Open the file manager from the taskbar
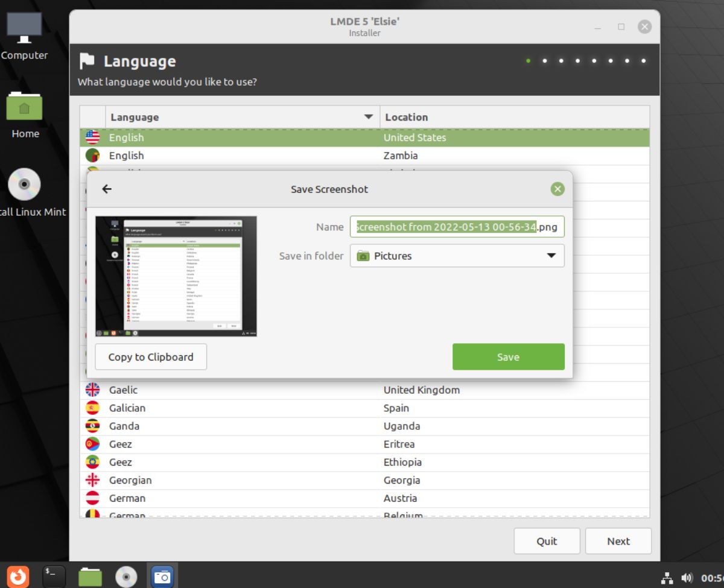 coord(90,576)
